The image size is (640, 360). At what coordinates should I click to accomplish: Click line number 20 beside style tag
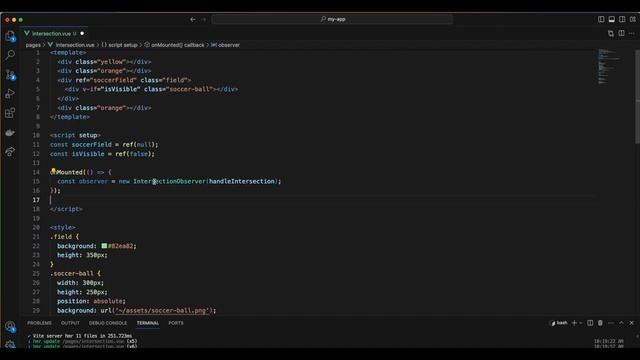click(36, 227)
